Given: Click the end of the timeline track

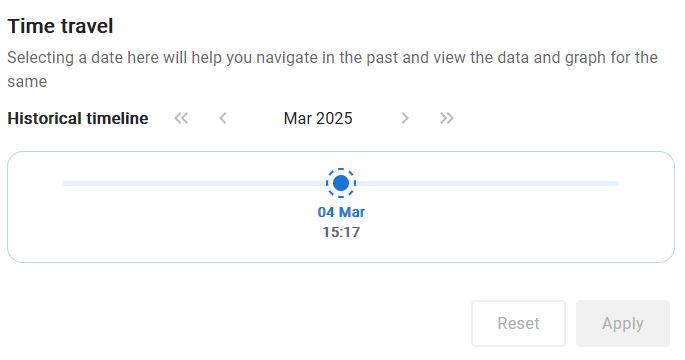Looking at the screenshot, I should point(617,183).
